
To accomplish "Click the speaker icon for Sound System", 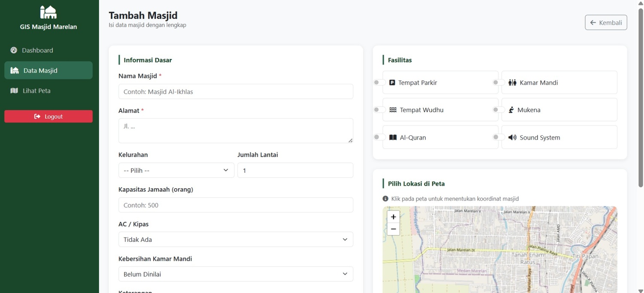I will coord(512,137).
